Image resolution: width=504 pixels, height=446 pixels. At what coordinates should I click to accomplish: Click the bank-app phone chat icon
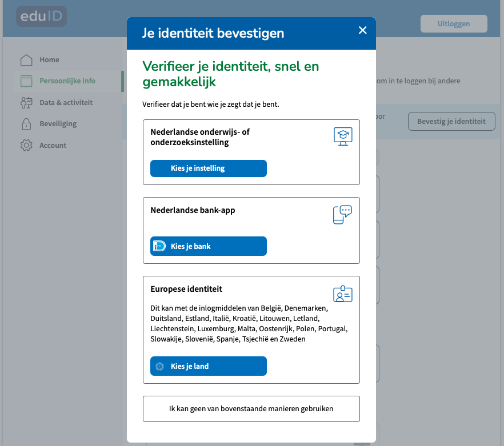tap(343, 214)
